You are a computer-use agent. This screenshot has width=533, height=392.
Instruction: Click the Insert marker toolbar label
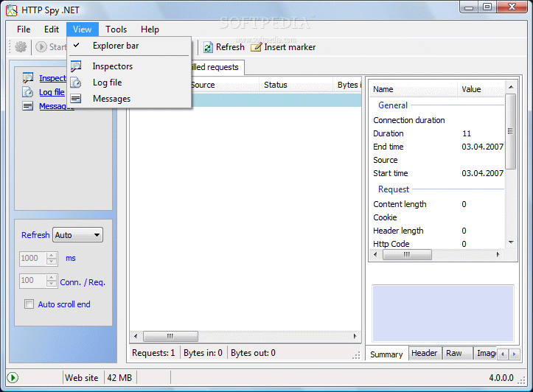(290, 47)
